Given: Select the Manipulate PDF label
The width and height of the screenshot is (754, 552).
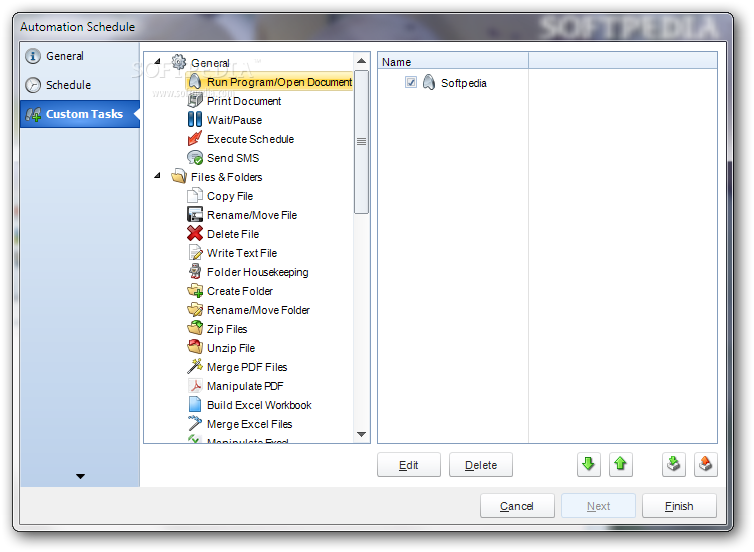Looking at the screenshot, I should 245,386.
